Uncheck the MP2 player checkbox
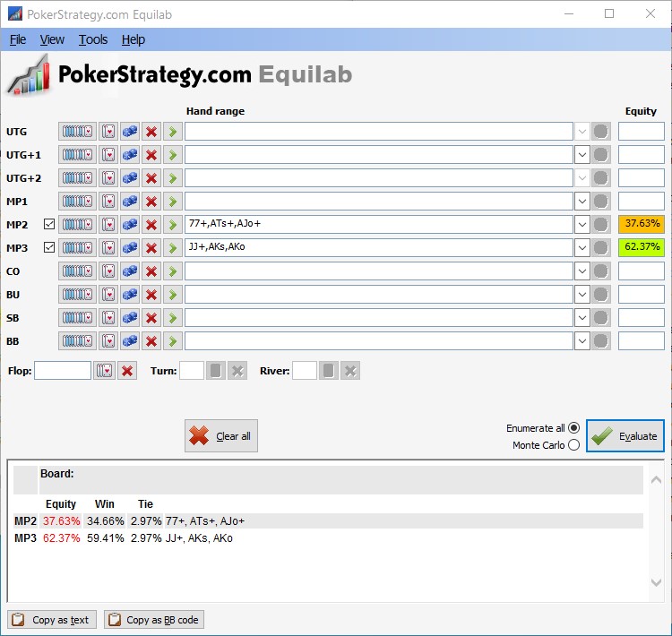This screenshot has height=636, width=672. coord(49,224)
